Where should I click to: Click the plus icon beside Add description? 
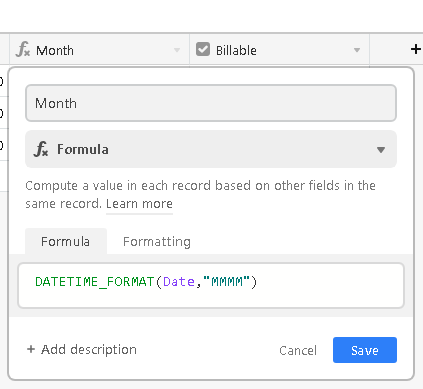coord(31,349)
